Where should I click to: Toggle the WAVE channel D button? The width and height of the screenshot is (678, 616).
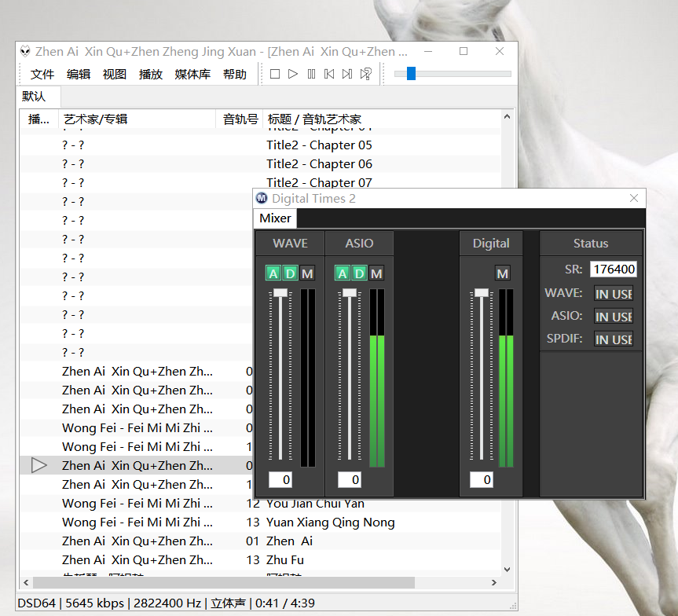point(290,273)
